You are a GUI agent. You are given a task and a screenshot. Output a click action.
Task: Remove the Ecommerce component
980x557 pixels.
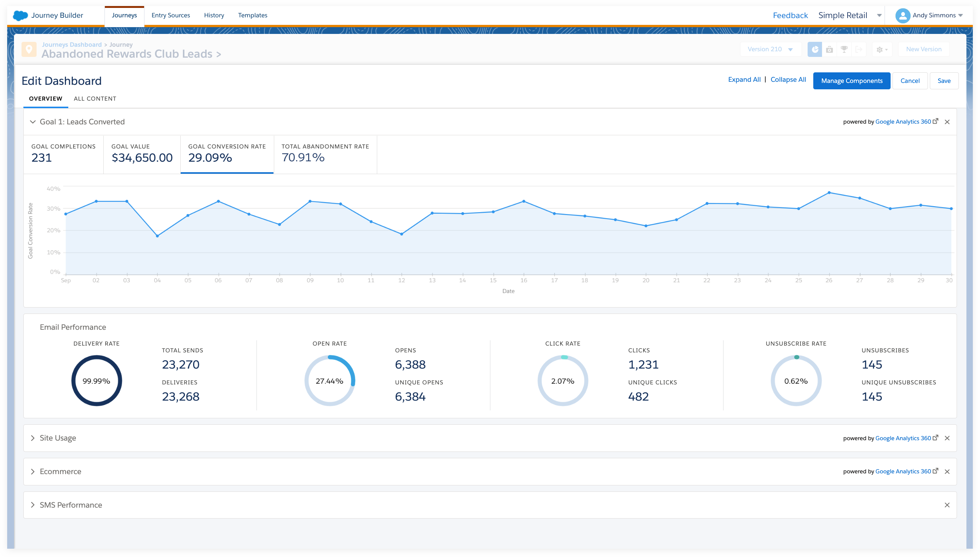pyautogui.click(x=947, y=472)
